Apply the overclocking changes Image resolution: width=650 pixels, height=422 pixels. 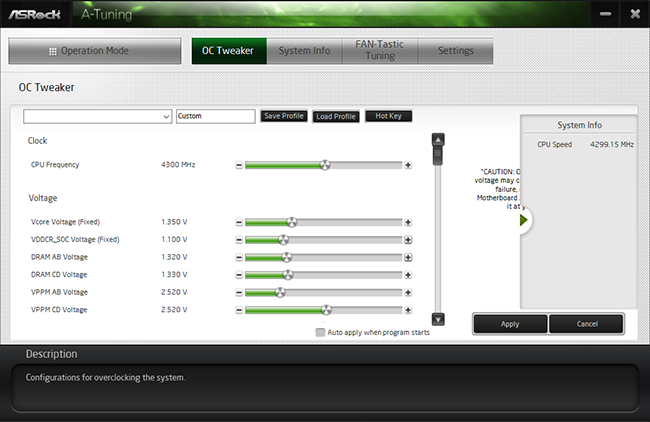click(510, 324)
